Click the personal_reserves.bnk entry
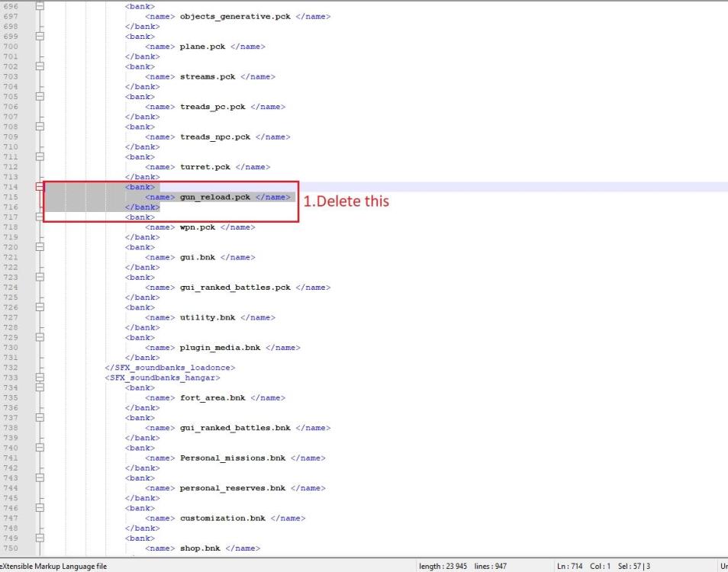The width and height of the screenshot is (728, 572). tap(233, 489)
